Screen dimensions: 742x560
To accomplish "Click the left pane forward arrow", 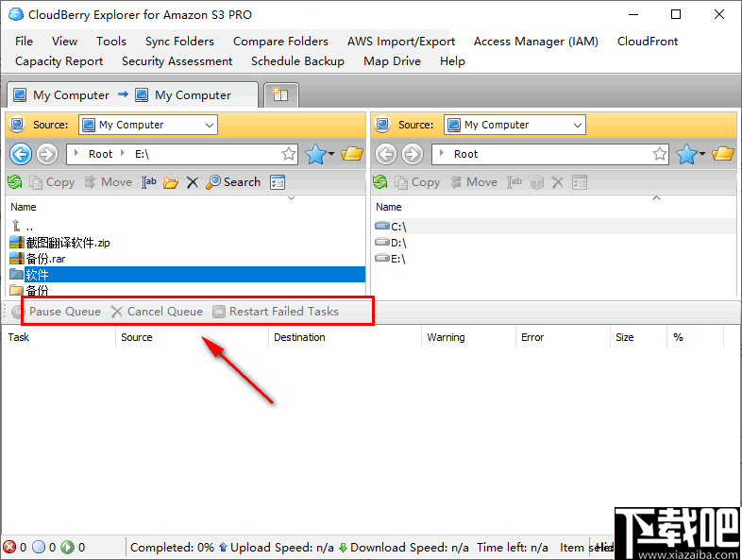I will pyautogui.click(x=47, y=154).
